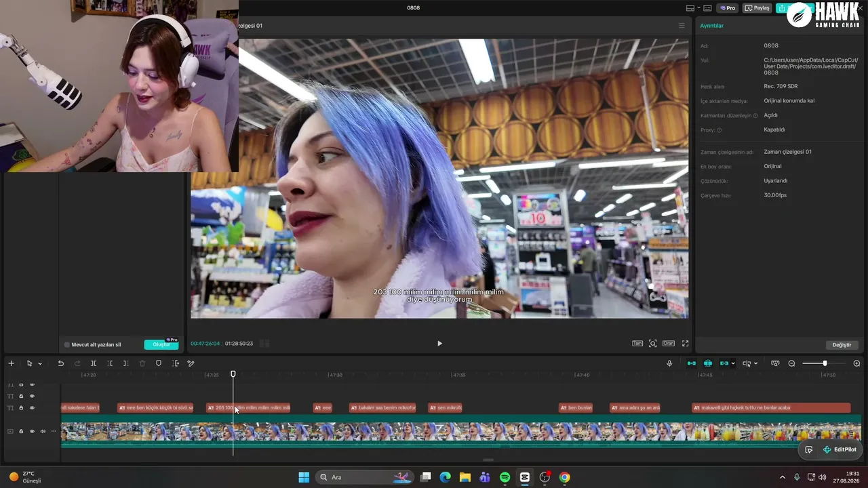Image resolution: width=868 pixels, height=488 pixels.
Task: Lock the main video track
Action: point(21,431)
